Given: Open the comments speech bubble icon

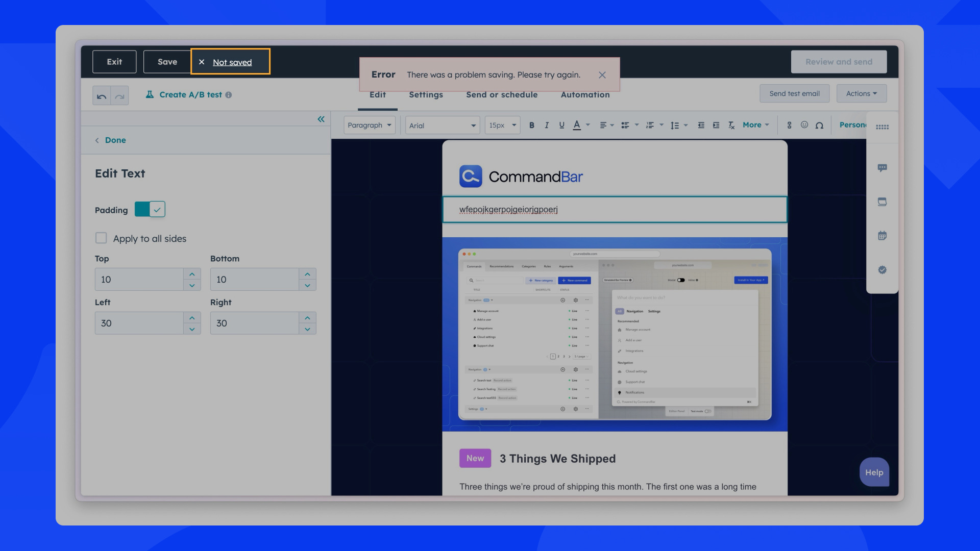Looking at the screenshot, I should point(883,168).
